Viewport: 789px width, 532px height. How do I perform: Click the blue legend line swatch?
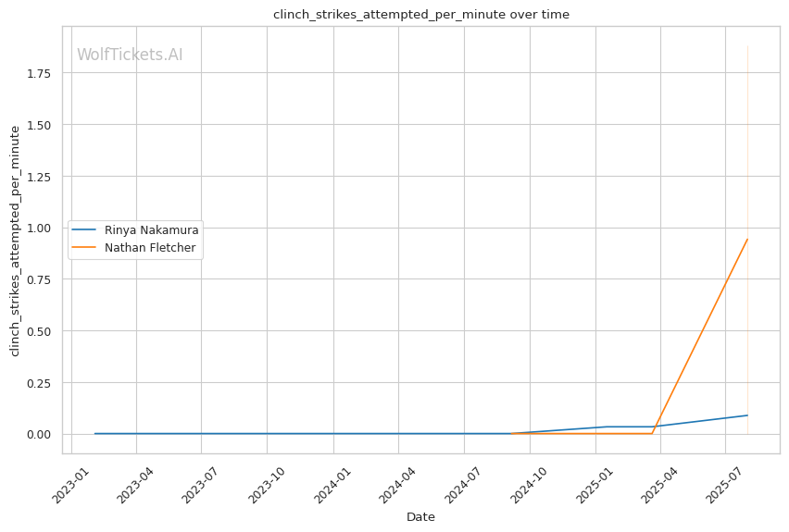(x=84, y=230)
